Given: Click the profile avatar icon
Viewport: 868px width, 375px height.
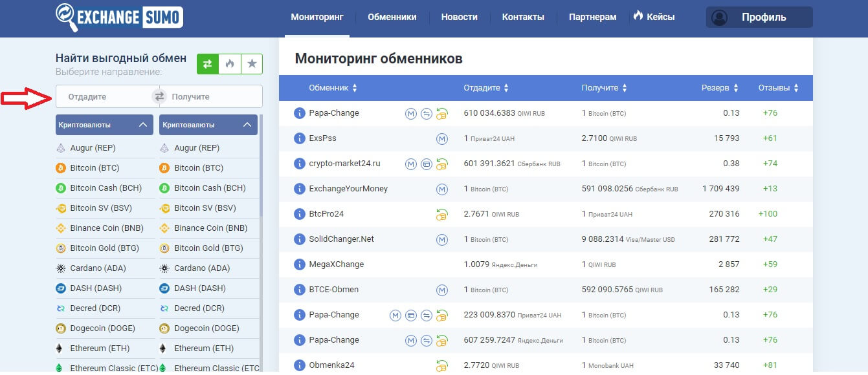Looking at the screenshot, I should pyautogui.click(x=719, y=17).
